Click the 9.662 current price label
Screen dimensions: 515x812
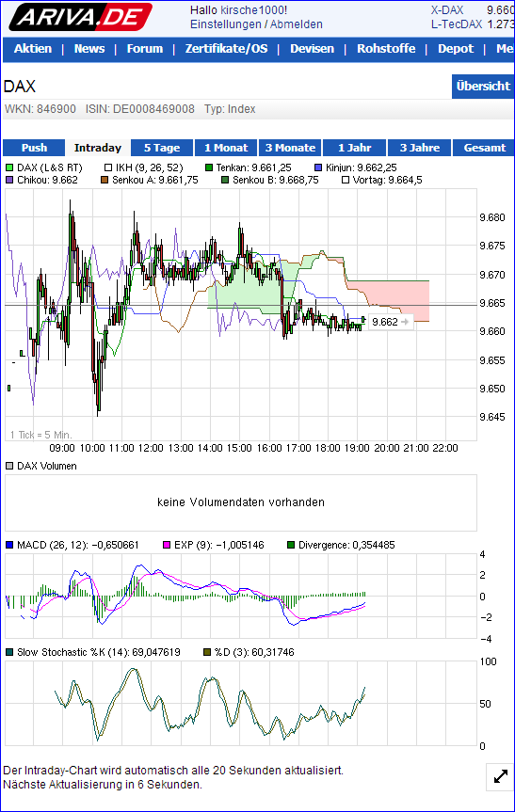[391, 322]
